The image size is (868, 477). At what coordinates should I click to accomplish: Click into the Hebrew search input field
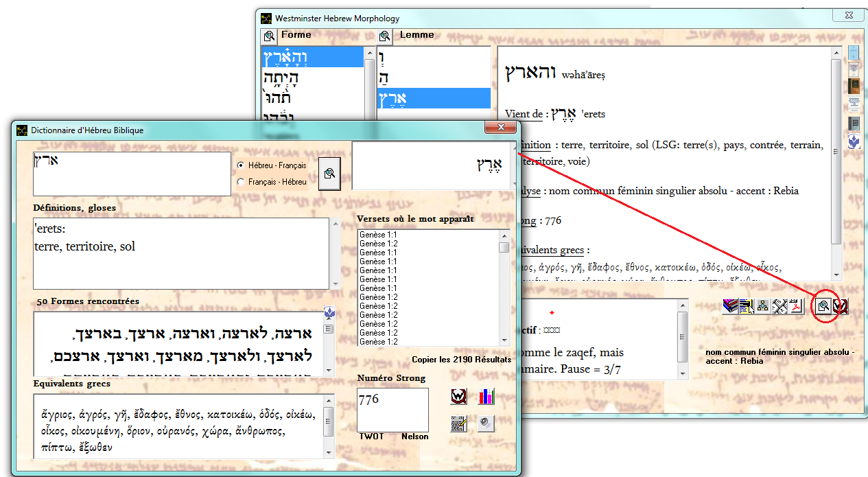[x=132, y=174]
